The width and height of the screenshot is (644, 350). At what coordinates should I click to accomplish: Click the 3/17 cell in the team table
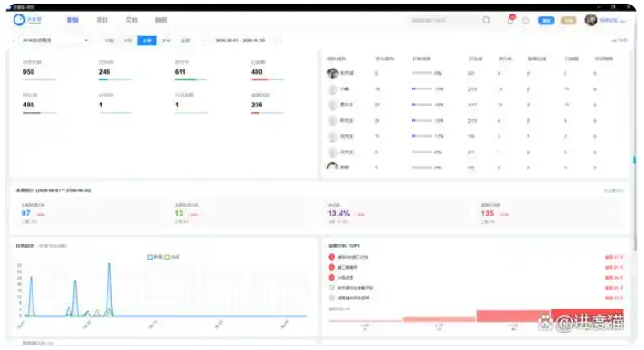point(472,105)
